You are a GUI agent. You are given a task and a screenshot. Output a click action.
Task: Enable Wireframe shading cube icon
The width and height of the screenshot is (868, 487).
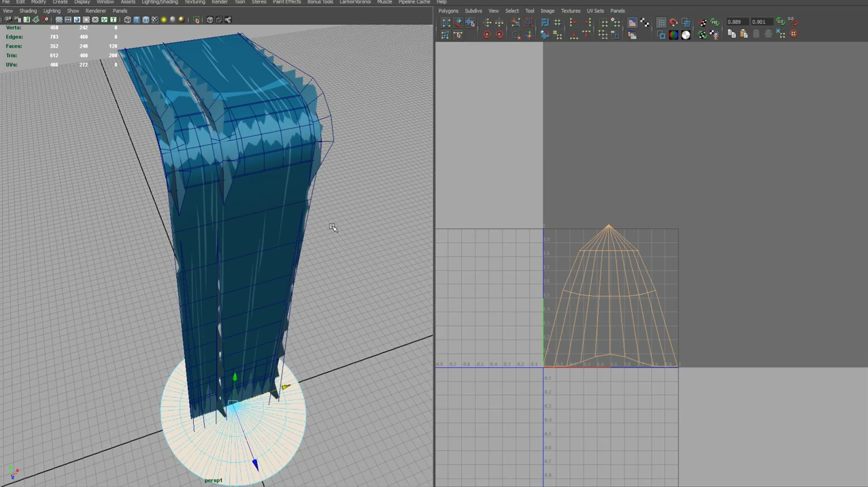[127, 20]
